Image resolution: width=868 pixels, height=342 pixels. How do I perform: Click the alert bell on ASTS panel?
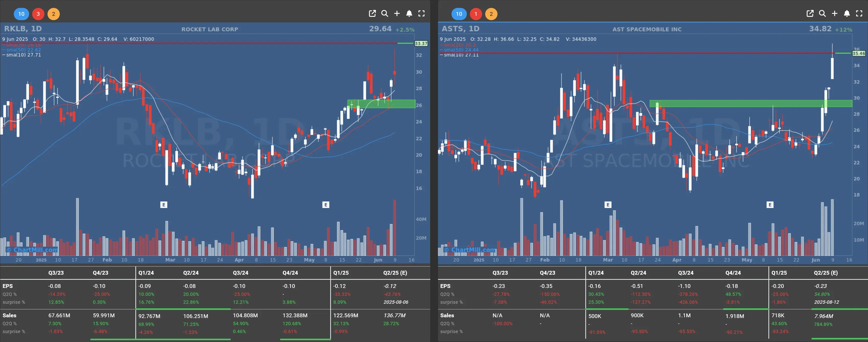tap(847, 14)
